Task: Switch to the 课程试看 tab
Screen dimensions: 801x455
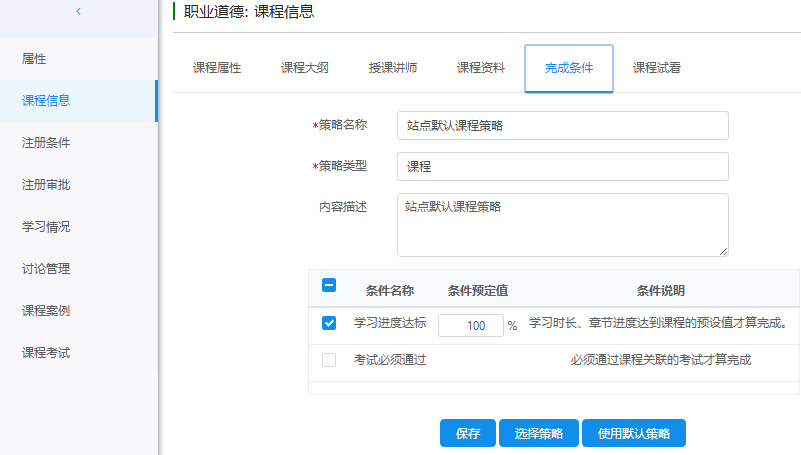Action: click(x=657, y=68)
